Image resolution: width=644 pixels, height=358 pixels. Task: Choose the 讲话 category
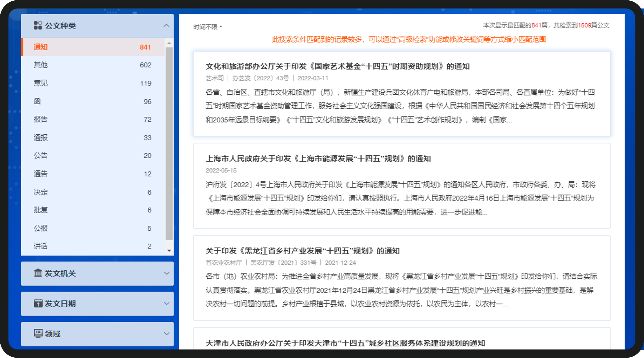pos(93,246)
